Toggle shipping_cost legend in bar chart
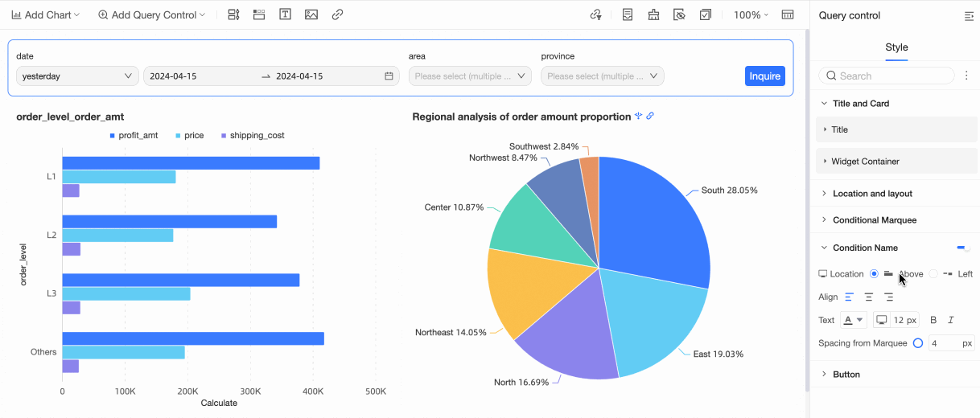 [253, 136]
